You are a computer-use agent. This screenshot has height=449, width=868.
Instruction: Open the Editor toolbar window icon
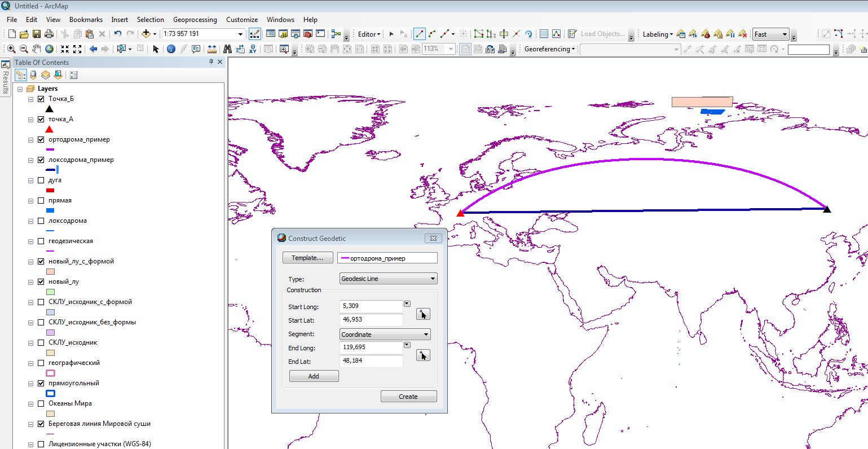tap(255, 34)
